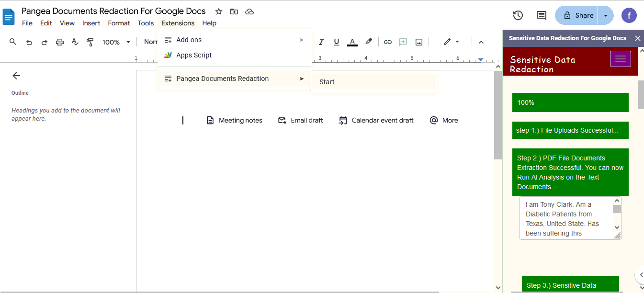This screenshot has width=644, height=293.
Task: Show comments panel icon
Action: (x=542, y=15)
